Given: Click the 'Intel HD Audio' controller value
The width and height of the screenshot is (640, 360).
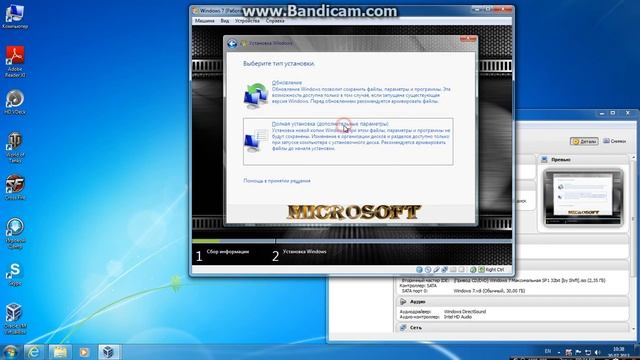Looking at the screenshot, I should (458, 317).
